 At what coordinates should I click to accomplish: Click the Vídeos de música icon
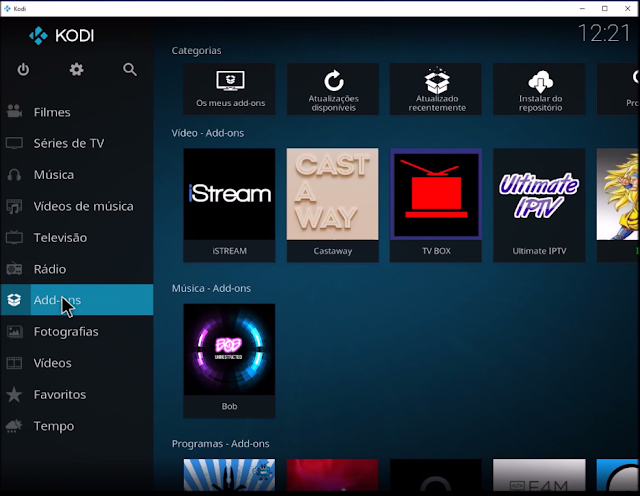click(x=14, y=206)
